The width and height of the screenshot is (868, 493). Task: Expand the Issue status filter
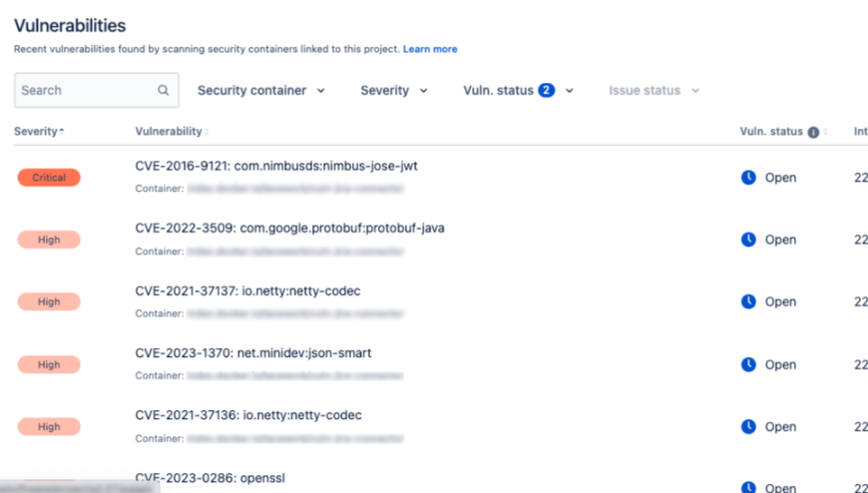tap(653, 90)
